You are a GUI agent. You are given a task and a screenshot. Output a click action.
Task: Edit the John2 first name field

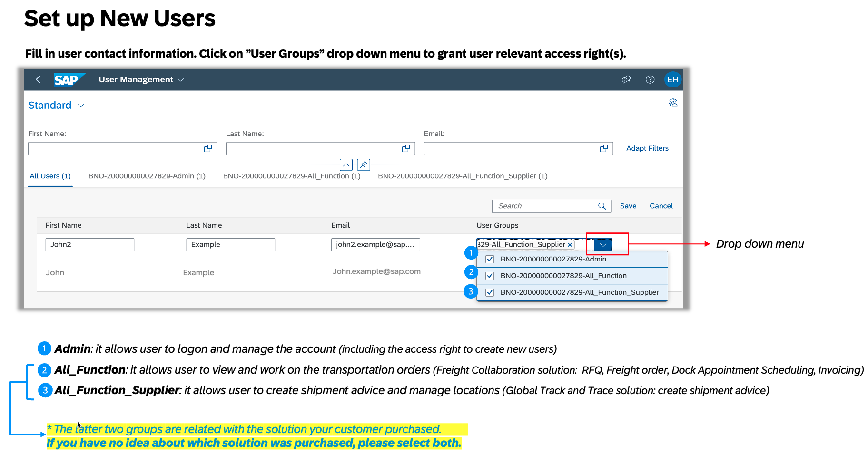(89, 244)
